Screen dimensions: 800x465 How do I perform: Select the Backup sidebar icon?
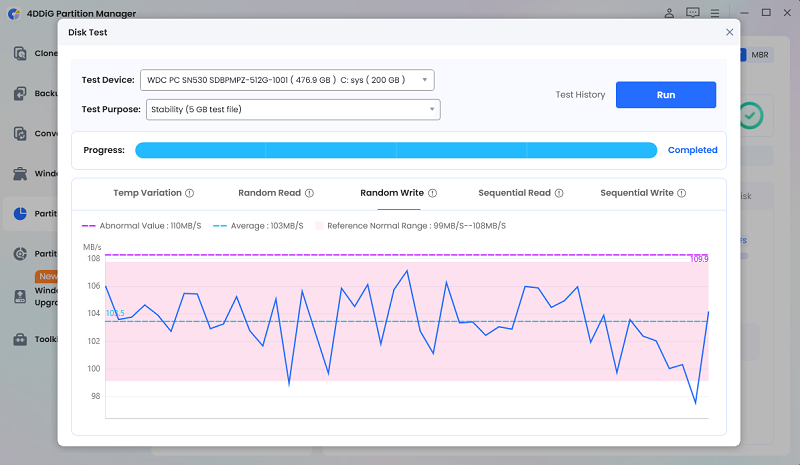(20, 93)
